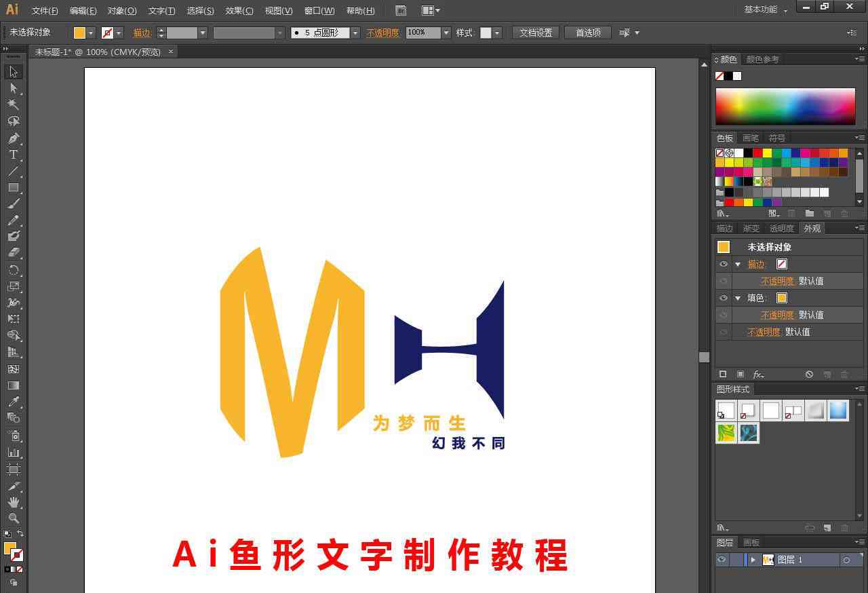868x593 pixels.
Task: Toggle the lock column of 图层 1
Action: [736, 560]
